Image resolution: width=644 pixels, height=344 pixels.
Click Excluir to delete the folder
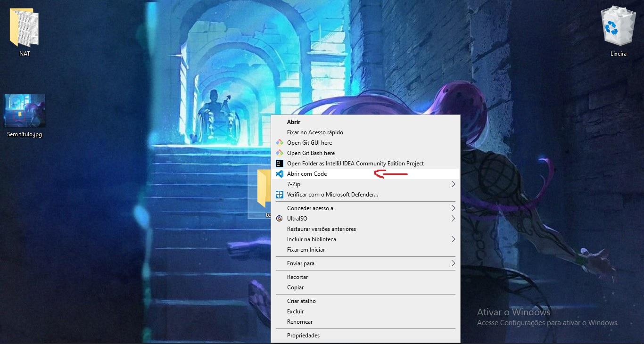(x=295, y=311)
